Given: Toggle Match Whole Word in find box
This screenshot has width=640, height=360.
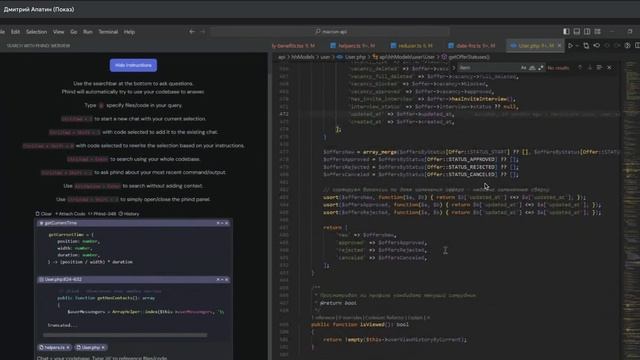Looking at the screenshot, I should point(532,68).
